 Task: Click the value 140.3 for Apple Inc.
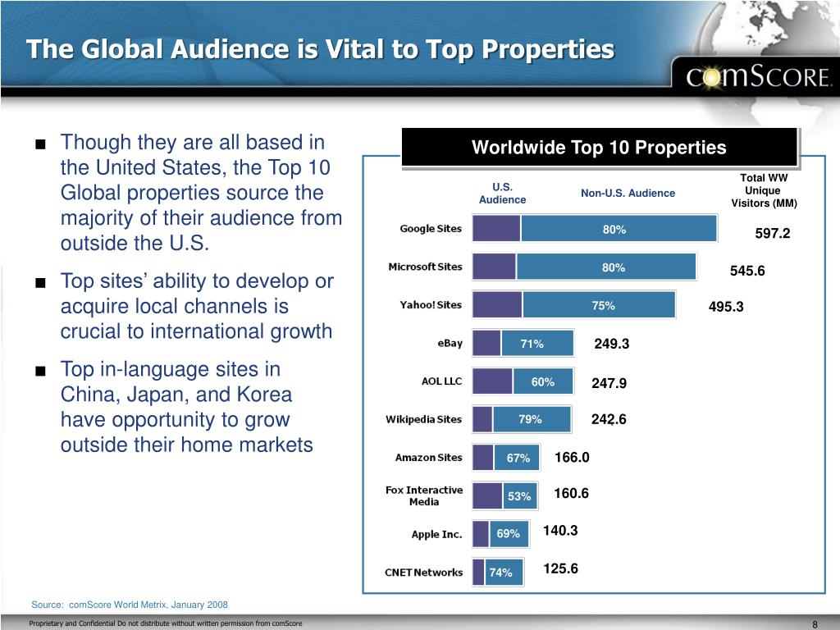[x=560, y=531]
